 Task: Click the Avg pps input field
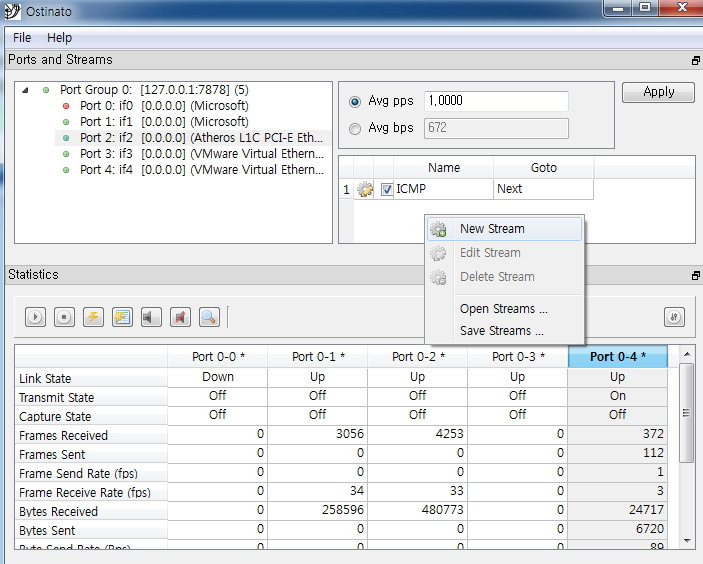pyautogui.click(x=496, y=101)
